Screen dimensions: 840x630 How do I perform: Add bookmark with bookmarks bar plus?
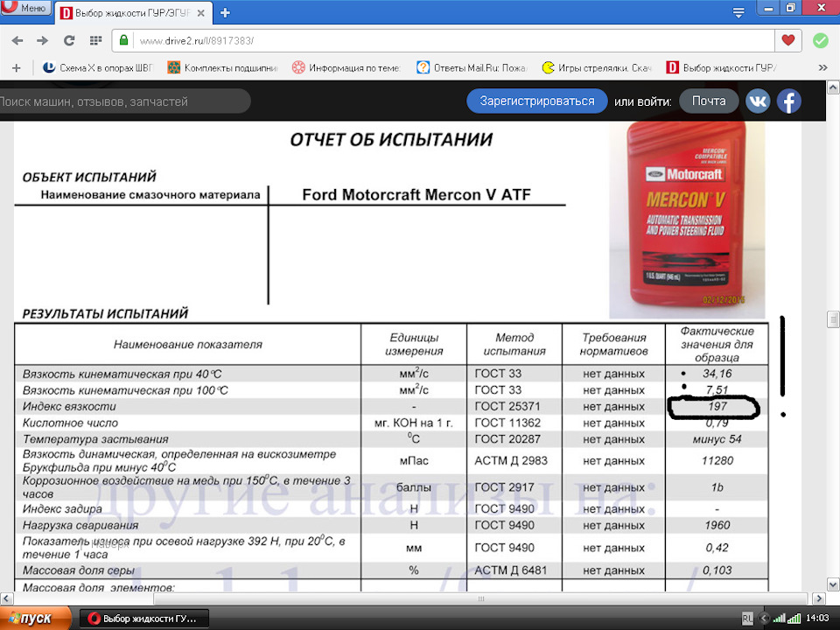pyautogui.click(x=16, y=67)
